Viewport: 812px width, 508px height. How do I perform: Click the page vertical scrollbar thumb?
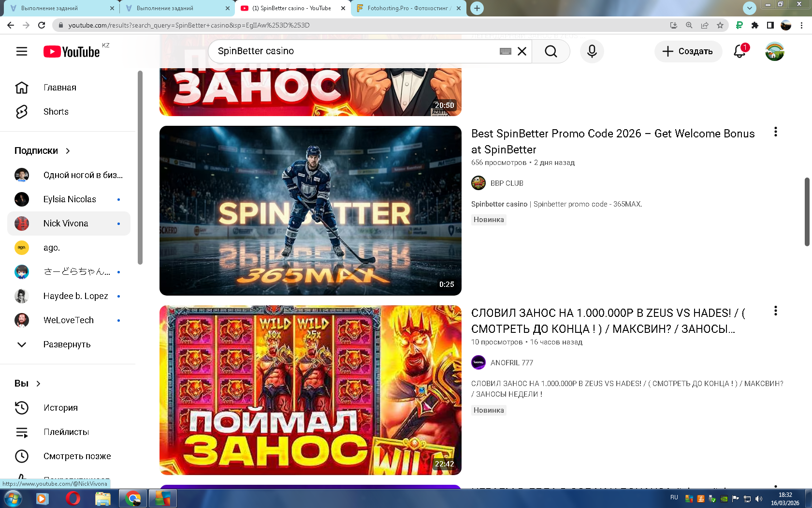coord(807,212)
